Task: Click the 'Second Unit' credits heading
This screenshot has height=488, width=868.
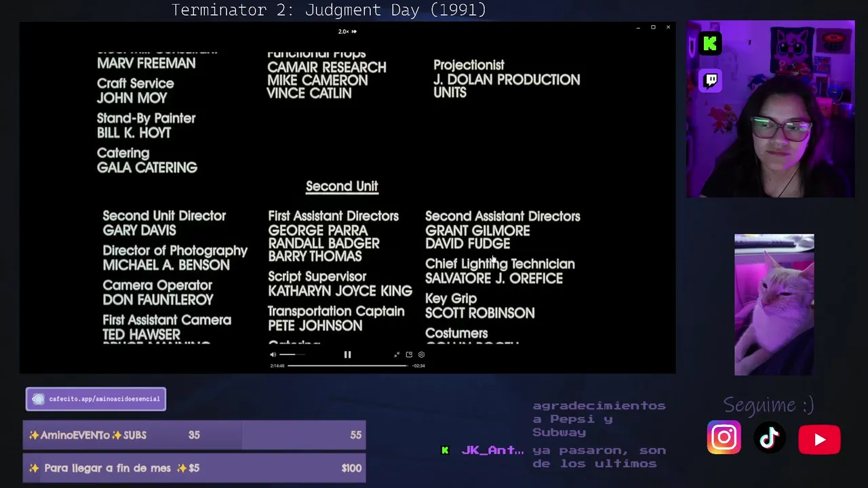Action: click(x=342, y=186)
